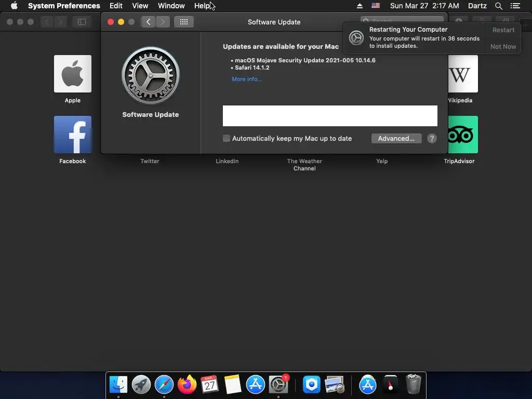
Task: Click the notification gear icon
Action: pyautogui.click(x=356, y=37)
